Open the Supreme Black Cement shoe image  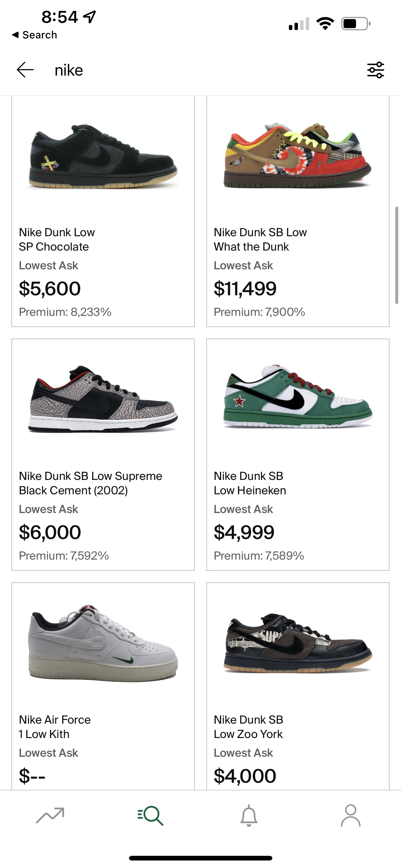tap(103, 399)
